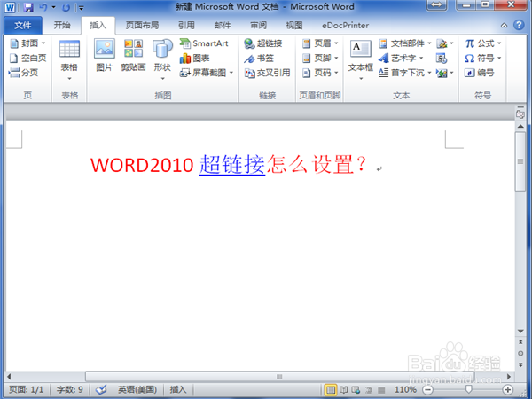Click the 110% zoom level

pyautogui.click(x=405, y=389)
